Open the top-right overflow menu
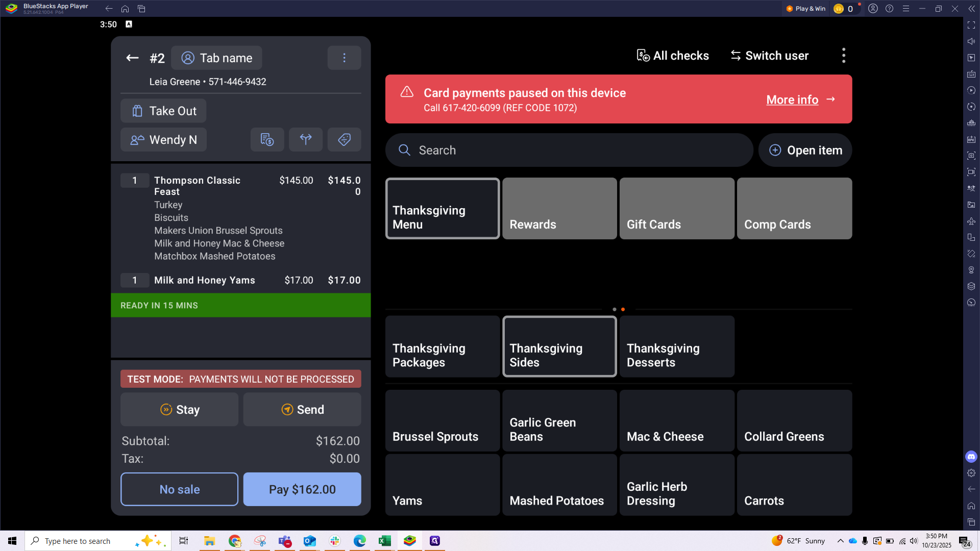 click(843, 56)
